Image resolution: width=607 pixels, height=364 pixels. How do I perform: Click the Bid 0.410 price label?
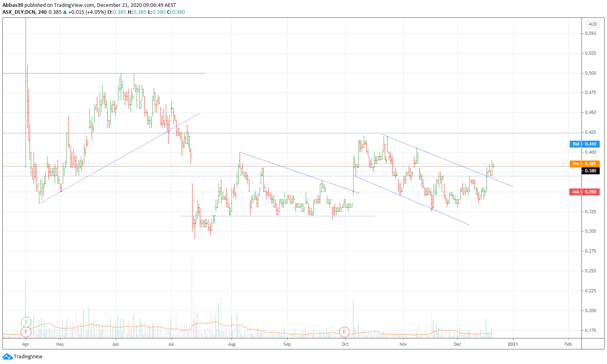[584, 144]
